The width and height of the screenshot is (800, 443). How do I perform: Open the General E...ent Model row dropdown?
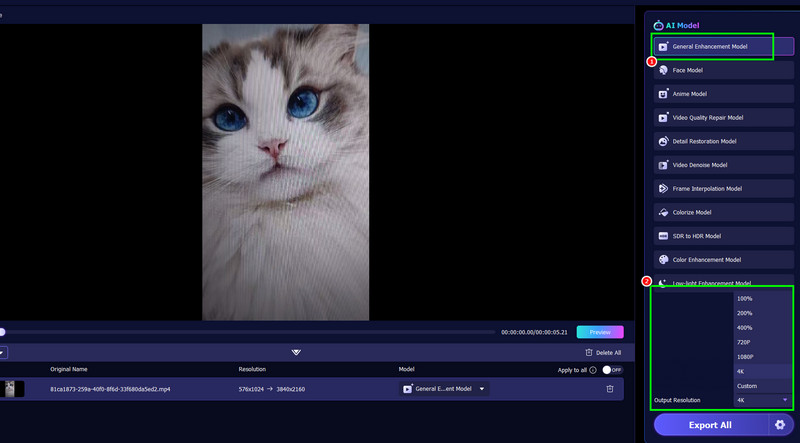[x=444, y=389]
